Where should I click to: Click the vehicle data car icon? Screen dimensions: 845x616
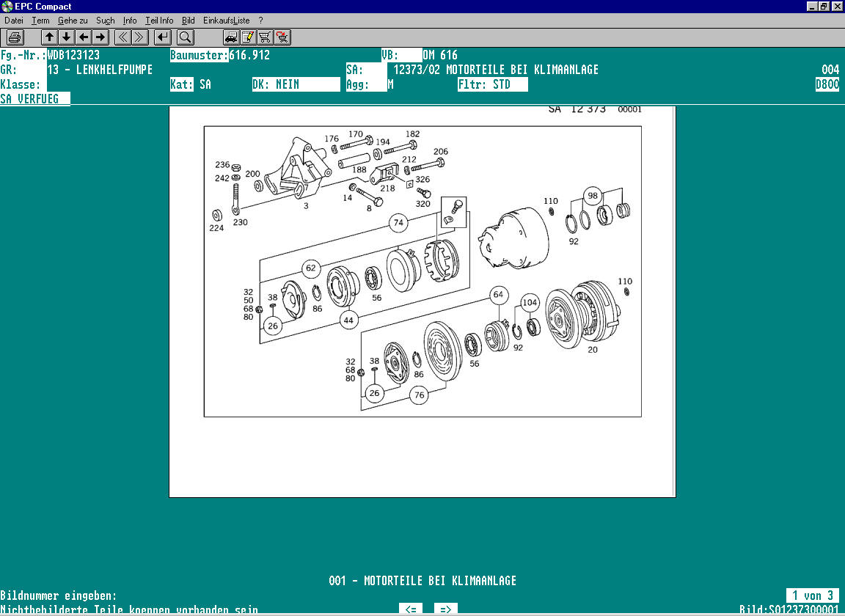pos(231,37)
